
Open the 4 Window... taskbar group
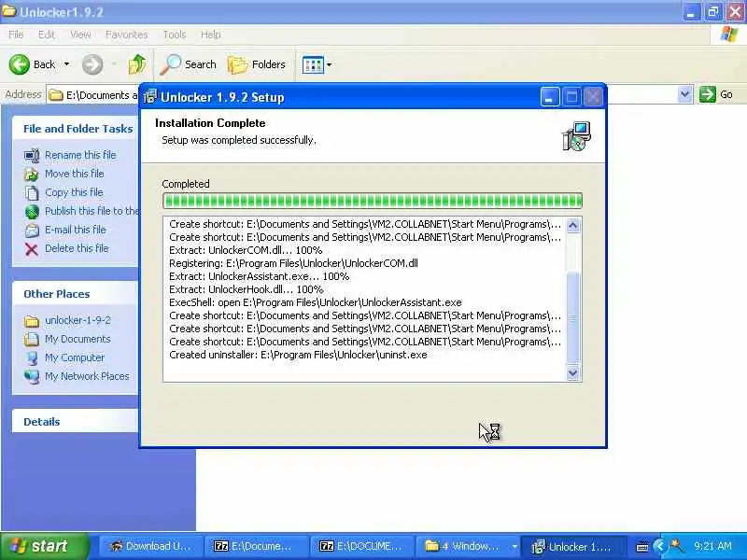(468, 546)
